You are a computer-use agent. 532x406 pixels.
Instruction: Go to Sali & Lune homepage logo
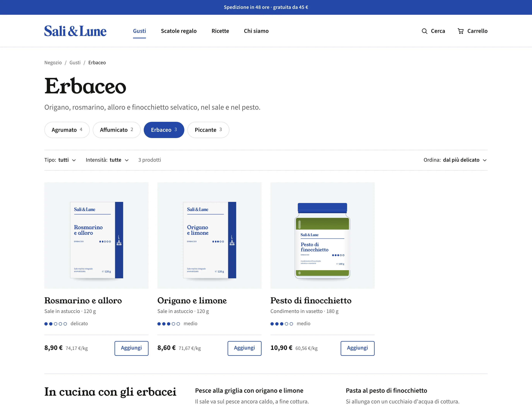75,31
